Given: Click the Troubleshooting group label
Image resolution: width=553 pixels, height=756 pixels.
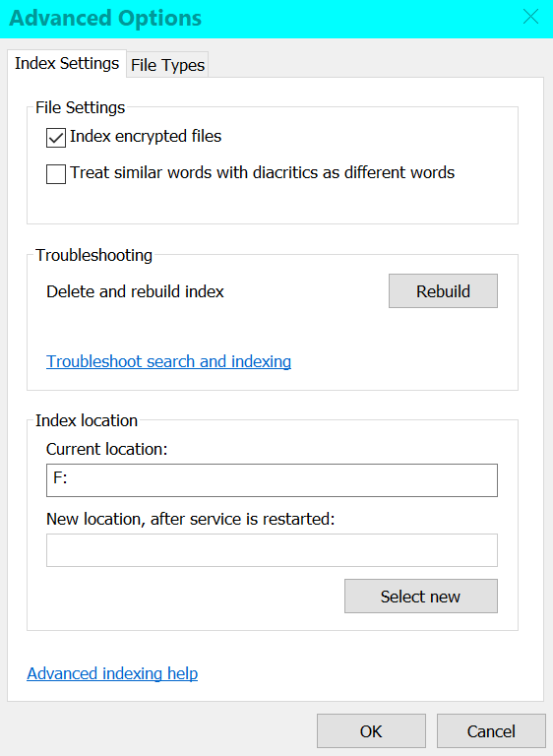Looking at the screenshot, I should point(94,255).
